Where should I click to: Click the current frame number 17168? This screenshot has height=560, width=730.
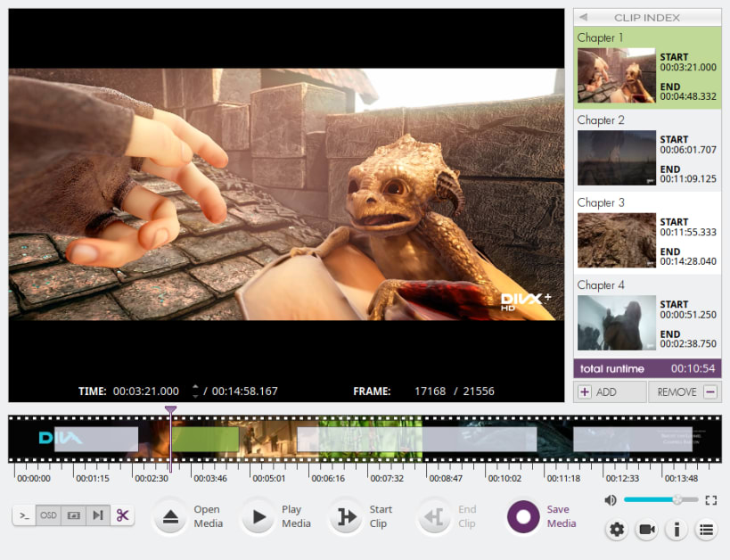point(431,391)
